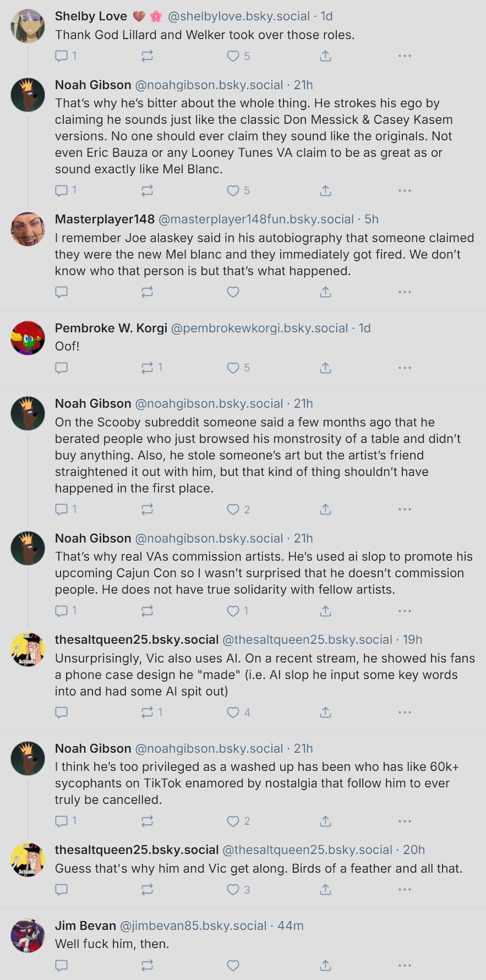The image size is (486, 980).
Task: Share Masterplayer148's post about Joe Alaskey
Action: coord(325,292)
